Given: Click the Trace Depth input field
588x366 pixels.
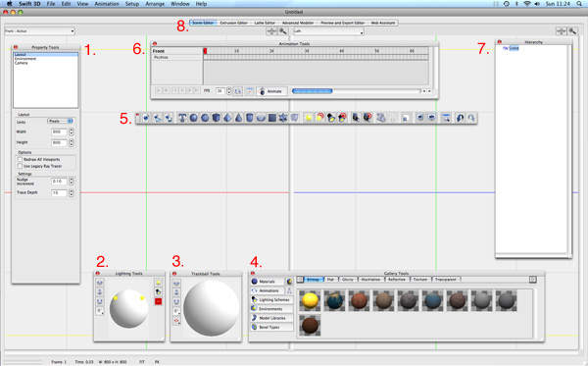Looking at the screenshot, I should click(x=59, y=192).
